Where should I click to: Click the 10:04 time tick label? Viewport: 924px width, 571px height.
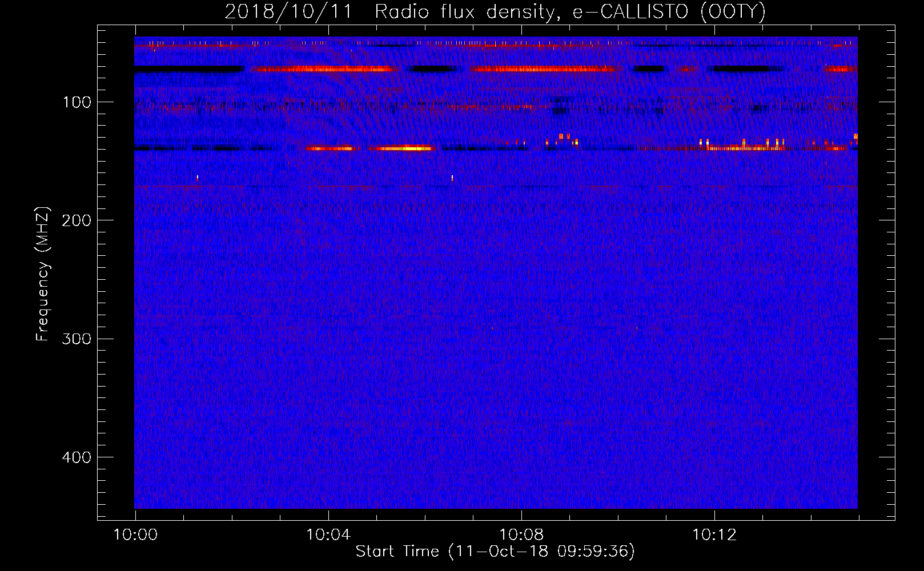pyautogui.click(x=328, y=535)
